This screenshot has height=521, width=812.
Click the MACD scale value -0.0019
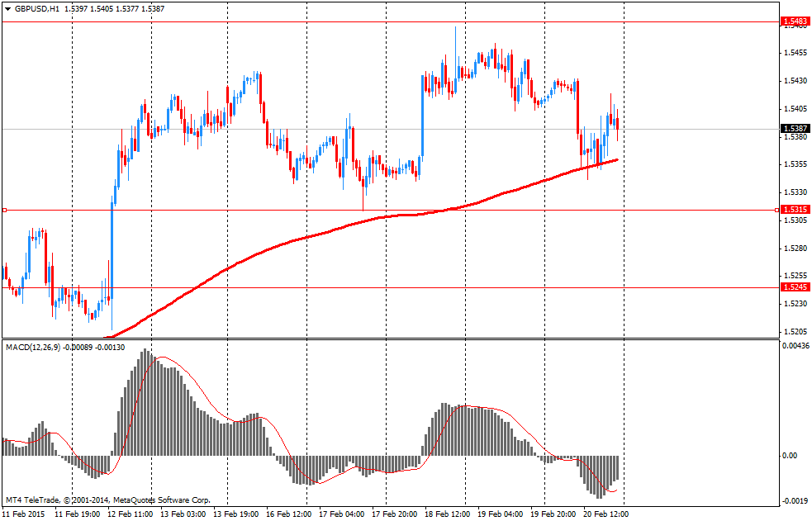(796, 501)
